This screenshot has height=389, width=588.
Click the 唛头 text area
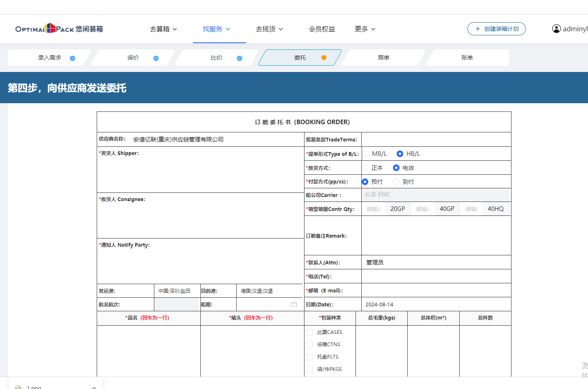[x=252, y=351]
